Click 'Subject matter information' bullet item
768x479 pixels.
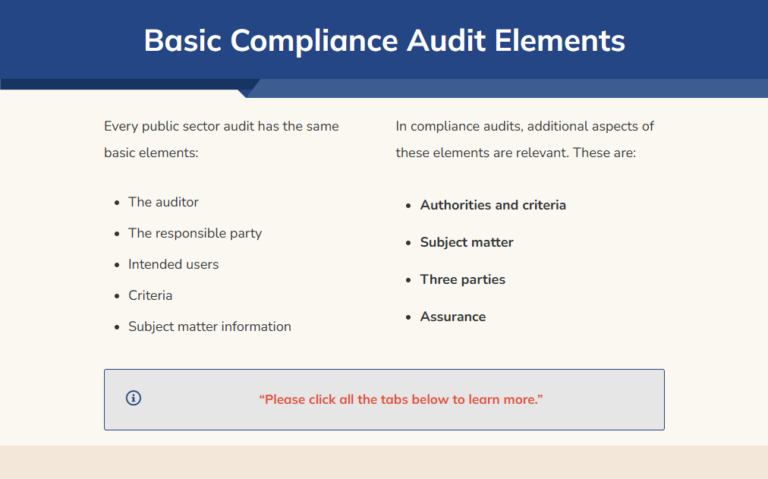(x=210, y=327)
